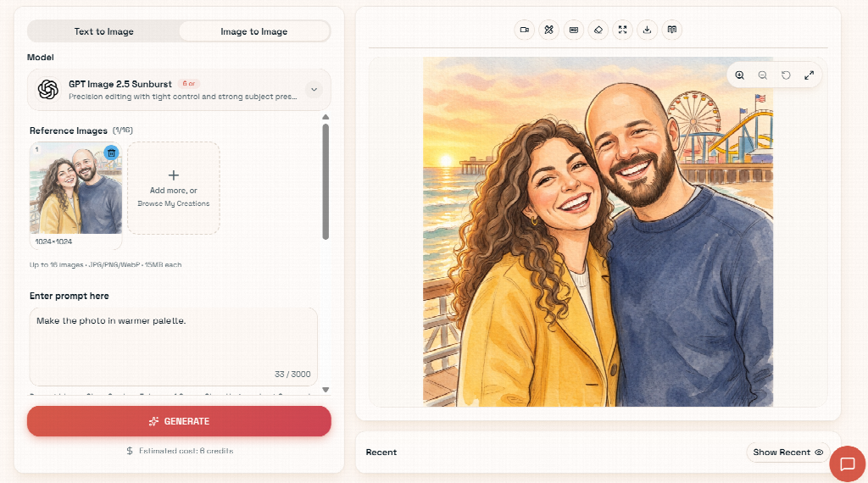Screen dimensions: 868x483
Task: Click the video camera icon in toolbar
Action: tap(524, 30)
